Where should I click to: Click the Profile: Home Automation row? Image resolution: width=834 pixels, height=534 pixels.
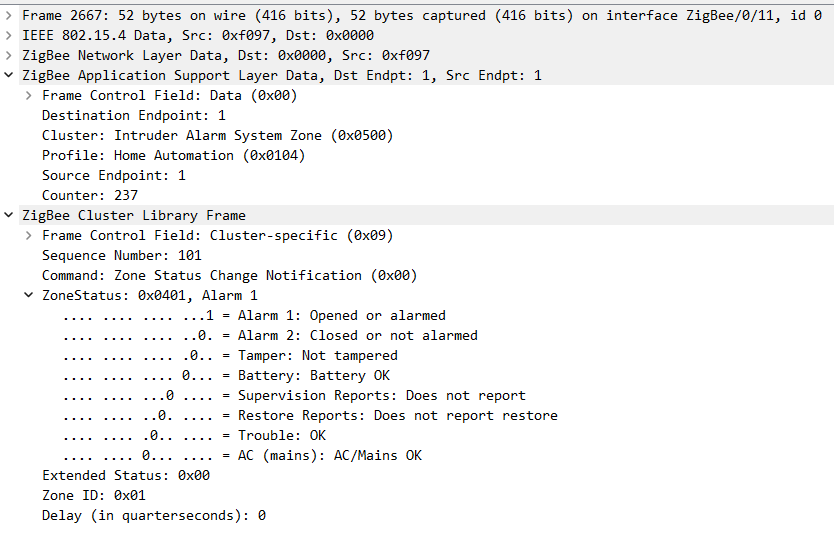[173, 156]
